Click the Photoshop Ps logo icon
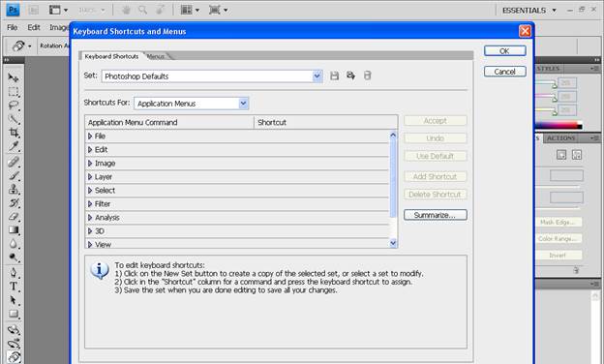Viewport: 604px width, 364px height. pyautogui.click(x=13, y=10)
